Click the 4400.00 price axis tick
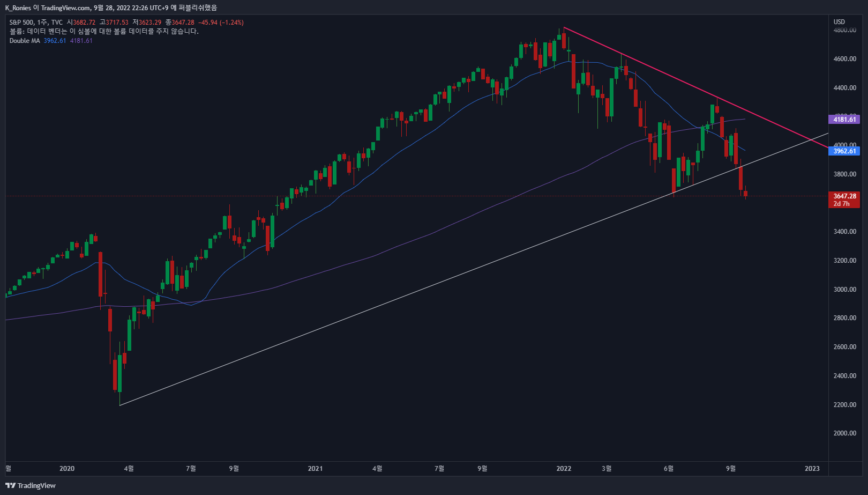This screenshot has height=495, width=868. [x=845, y=88]
